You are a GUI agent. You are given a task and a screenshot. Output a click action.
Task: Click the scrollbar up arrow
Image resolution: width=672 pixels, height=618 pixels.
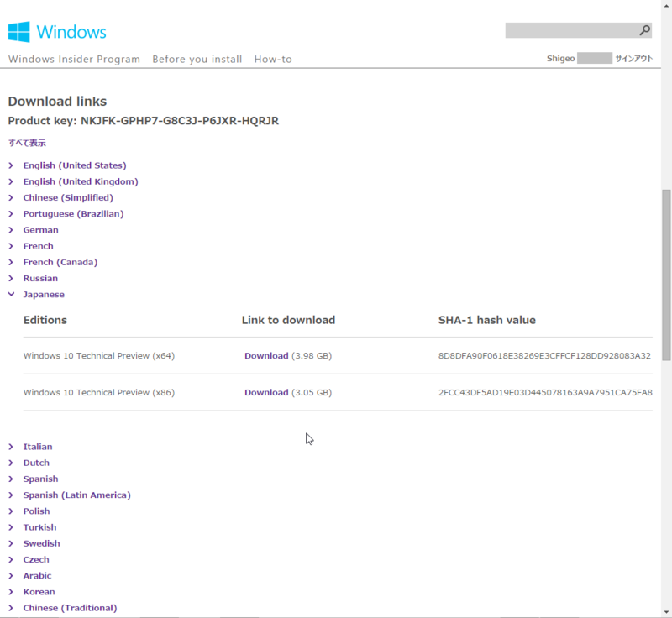(x=666, y=6)
